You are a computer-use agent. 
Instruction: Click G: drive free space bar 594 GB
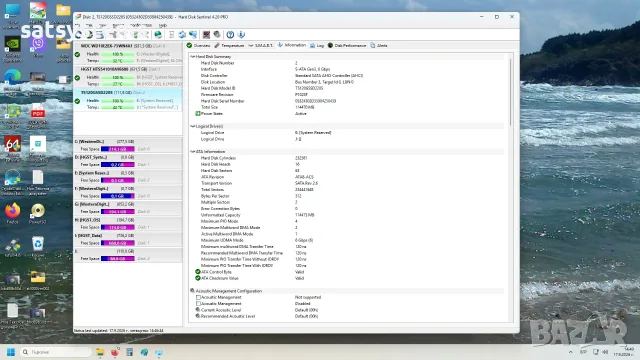click(x=118, y=211)
